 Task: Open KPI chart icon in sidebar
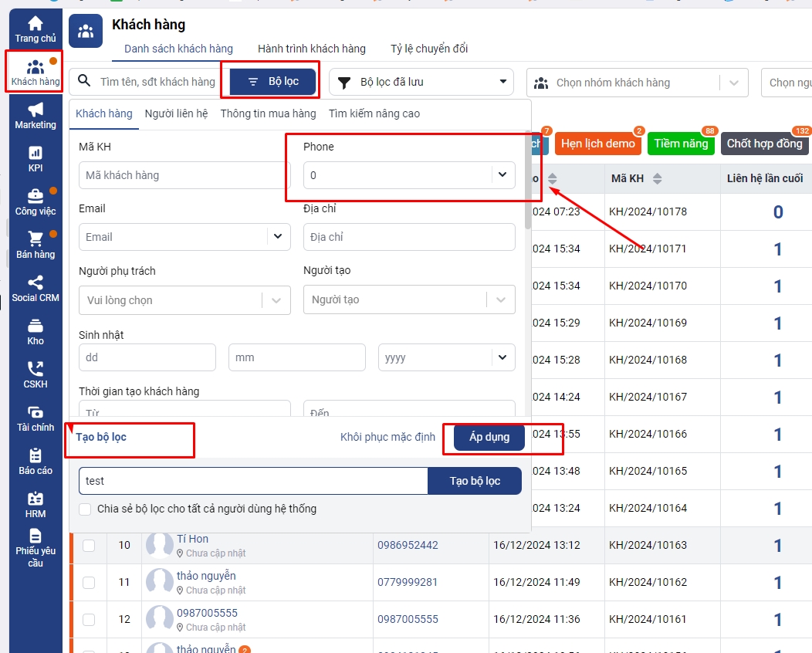pyautogui.click(x=36, y=154)
